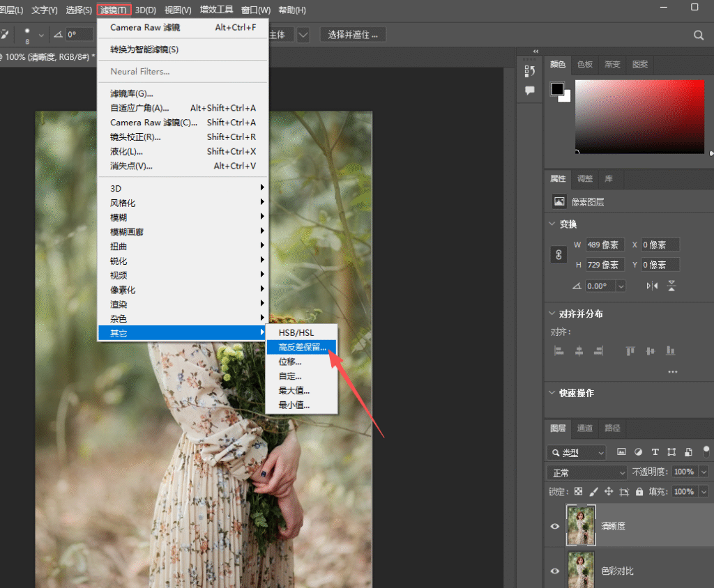Click the foreground color swatch

pyautogui.click(x=557, y=88)
